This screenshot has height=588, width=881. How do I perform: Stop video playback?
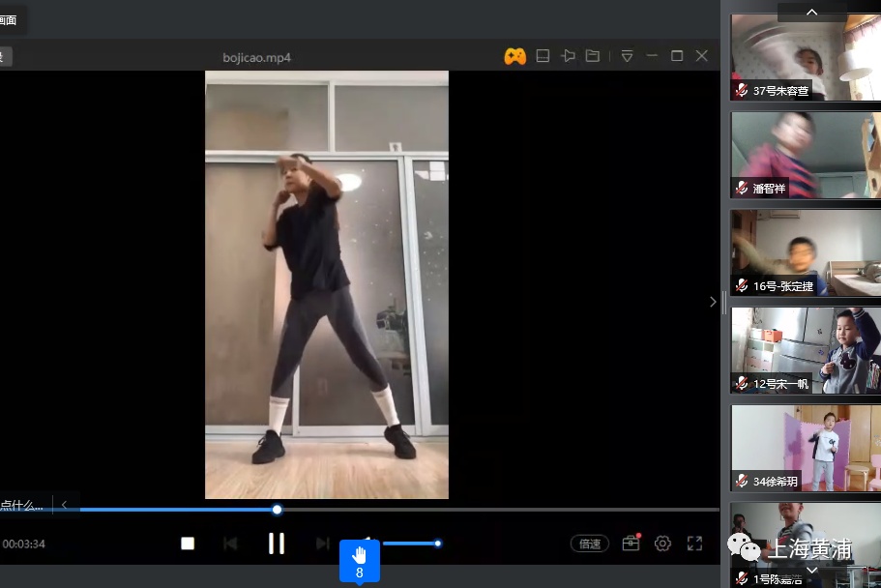coord(188,544)
